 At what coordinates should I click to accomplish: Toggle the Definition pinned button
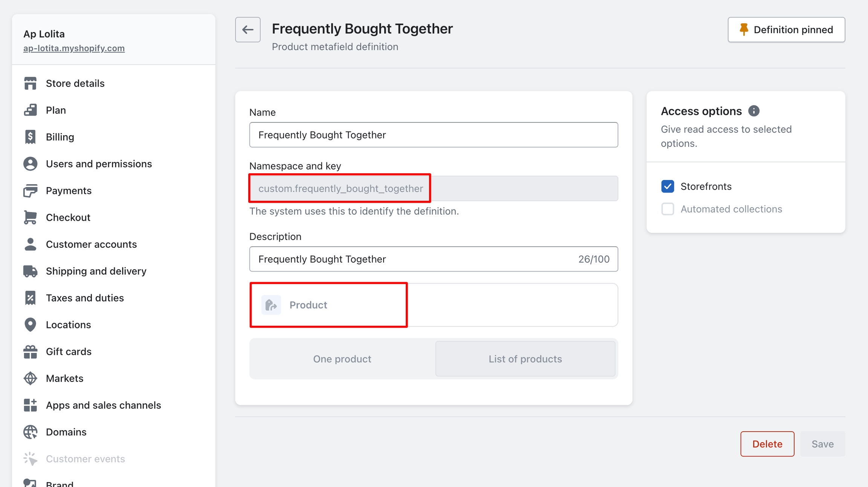coord(786,30)
